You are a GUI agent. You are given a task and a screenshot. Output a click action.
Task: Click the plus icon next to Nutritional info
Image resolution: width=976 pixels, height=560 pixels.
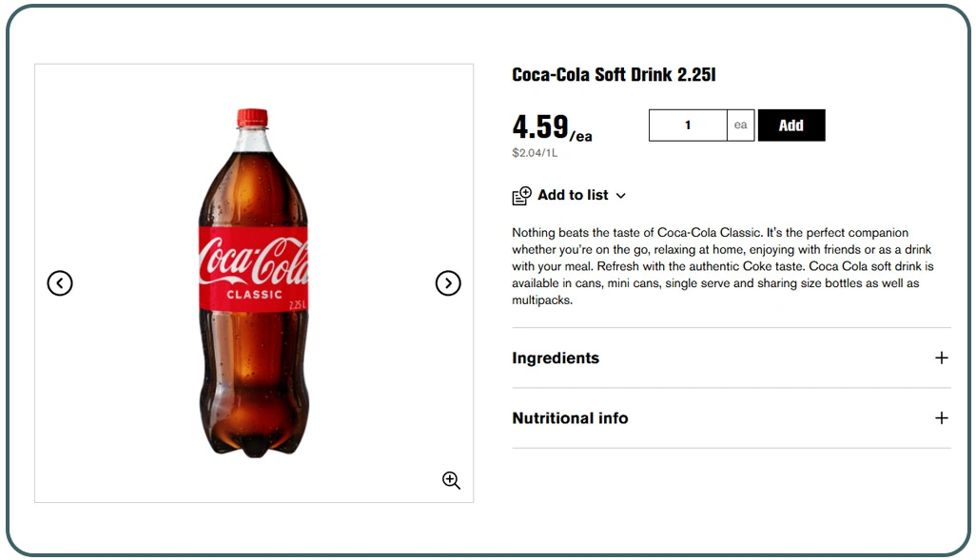click(942, 418)
